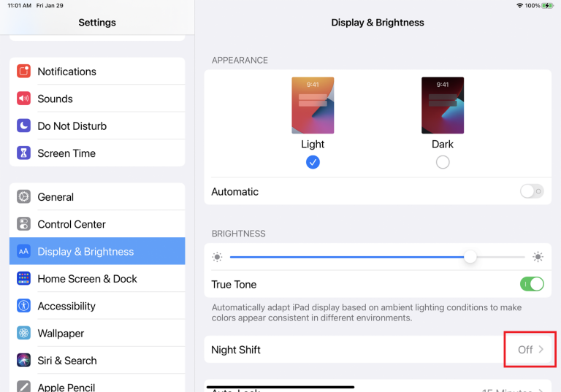Tap the BRIGHTNESS section header
The height and width of the screenshot is (392, 561).
[239, 234]
